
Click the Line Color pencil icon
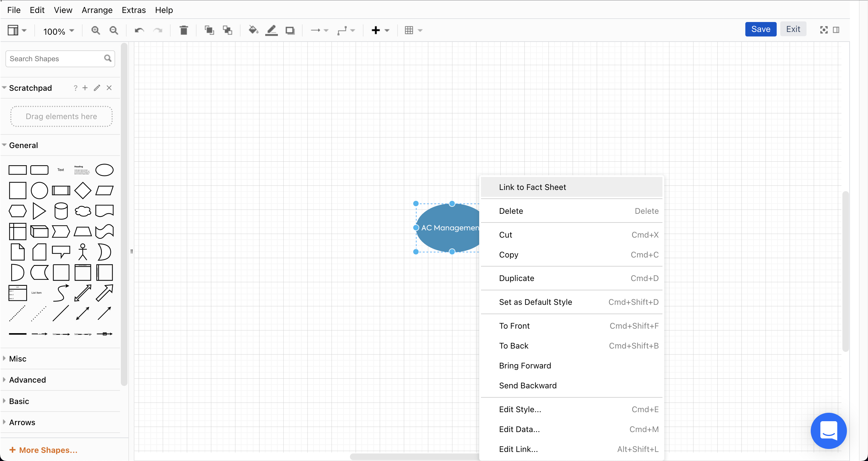(x=271, y=30)
